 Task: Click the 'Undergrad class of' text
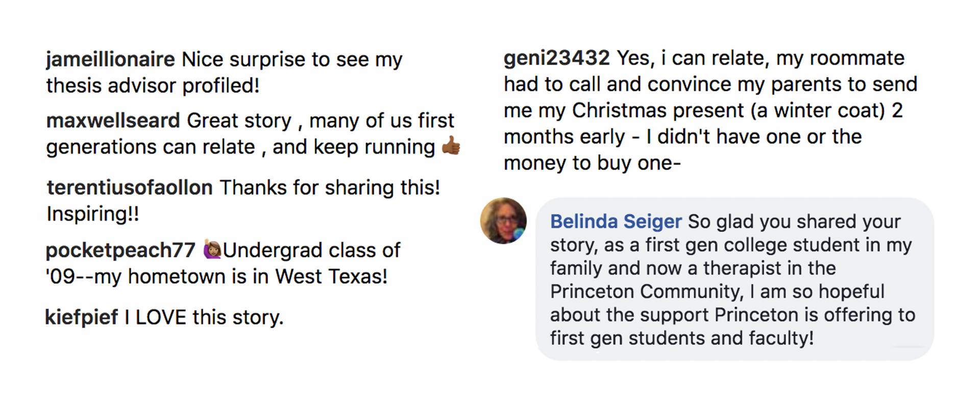311,250
